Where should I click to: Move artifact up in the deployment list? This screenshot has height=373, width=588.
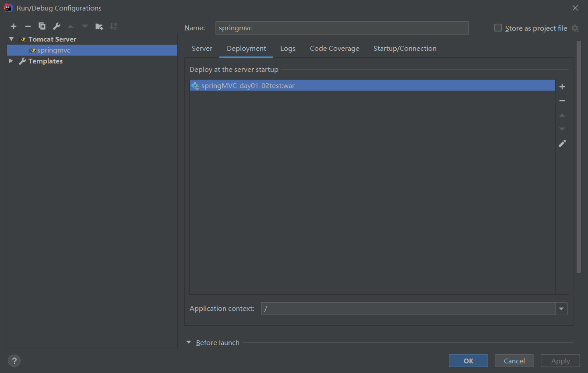coord(562,115)
